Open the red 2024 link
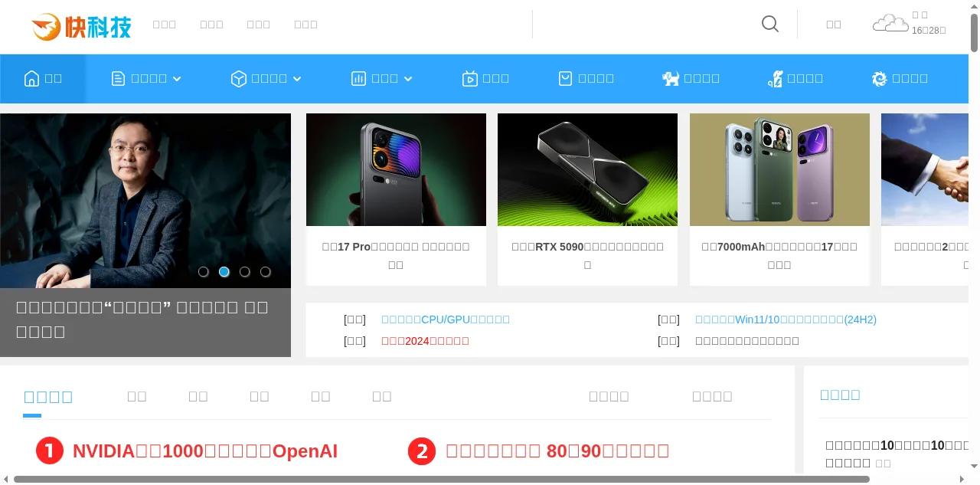Image resolution: width=980 pixels, height=485 pixels. coord(425,341)
